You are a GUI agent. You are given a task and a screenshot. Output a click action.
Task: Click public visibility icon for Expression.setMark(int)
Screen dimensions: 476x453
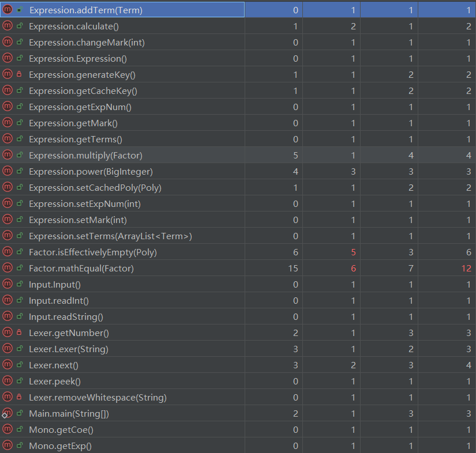coord(20,219)
